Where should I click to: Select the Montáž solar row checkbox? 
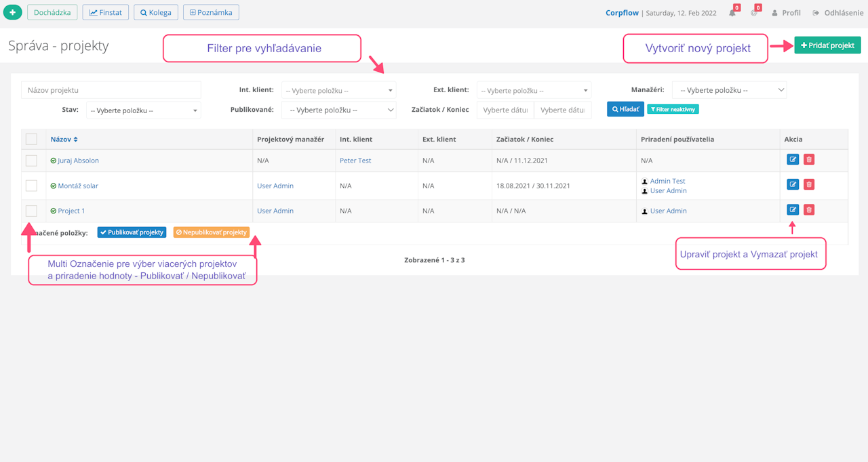(x=31, y=186)
